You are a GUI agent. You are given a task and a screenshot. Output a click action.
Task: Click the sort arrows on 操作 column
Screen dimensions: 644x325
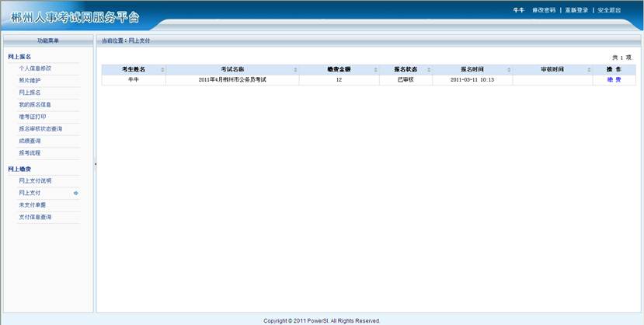pos(632,70)
